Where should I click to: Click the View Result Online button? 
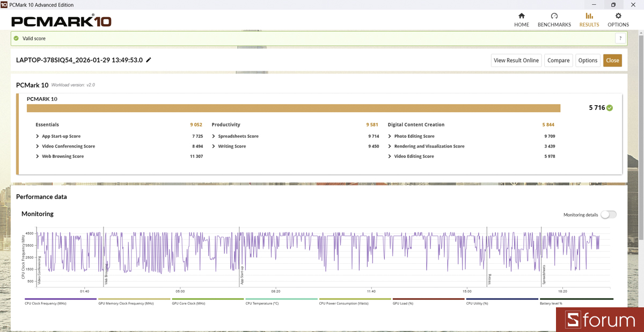click(x=516, y=60)
